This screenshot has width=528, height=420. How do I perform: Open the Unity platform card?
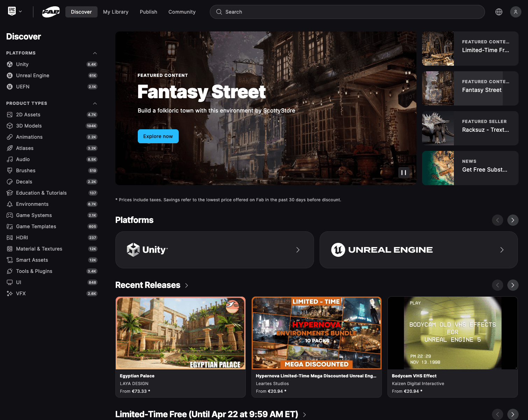point(214,250)
